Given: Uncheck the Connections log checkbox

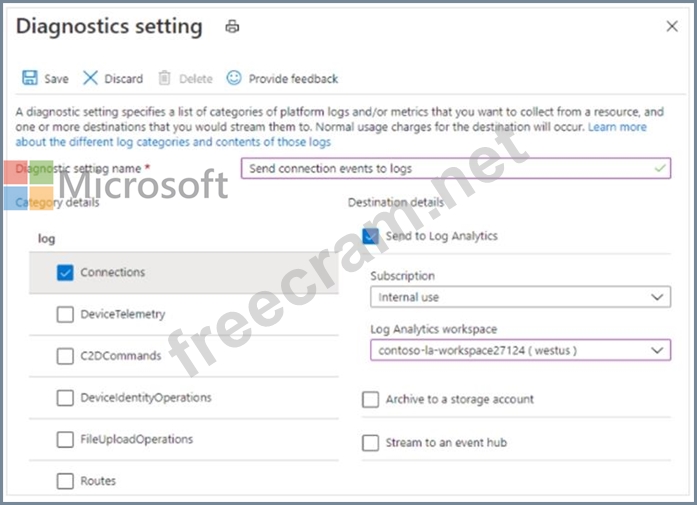Looking at the screenshot, I should pos(65,273).
